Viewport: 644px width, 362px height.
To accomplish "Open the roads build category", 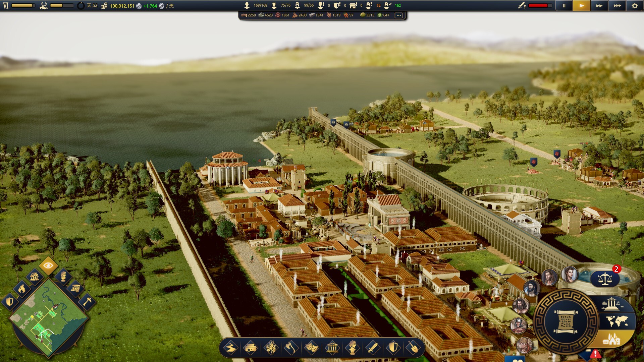I will pyautogui.click(x=230, y=348).
